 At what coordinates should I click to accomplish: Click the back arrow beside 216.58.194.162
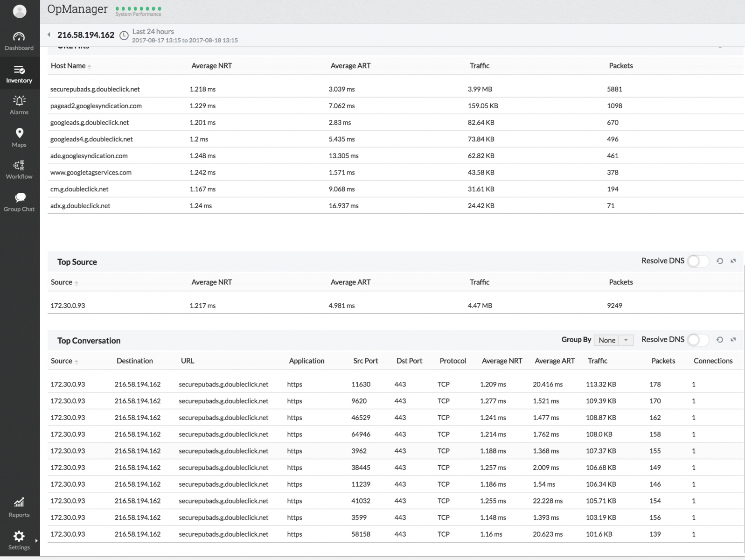pos(49,35)
